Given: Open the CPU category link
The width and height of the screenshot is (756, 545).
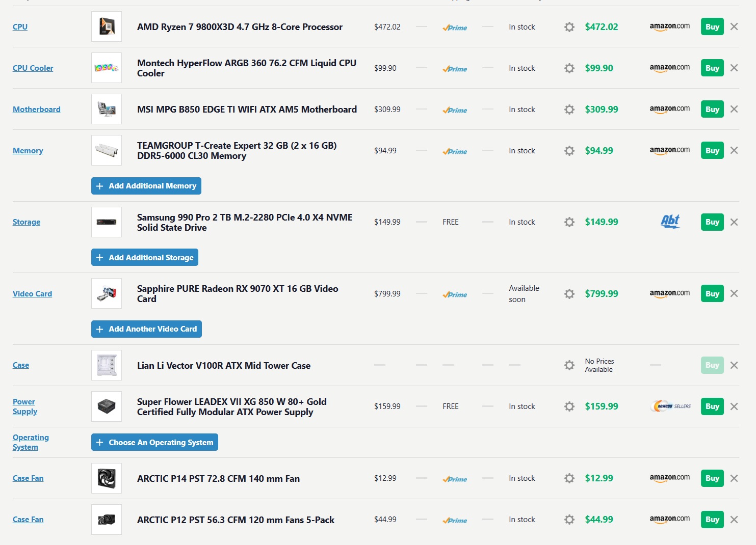Looking at the screenshot, I should click(20, 26).
